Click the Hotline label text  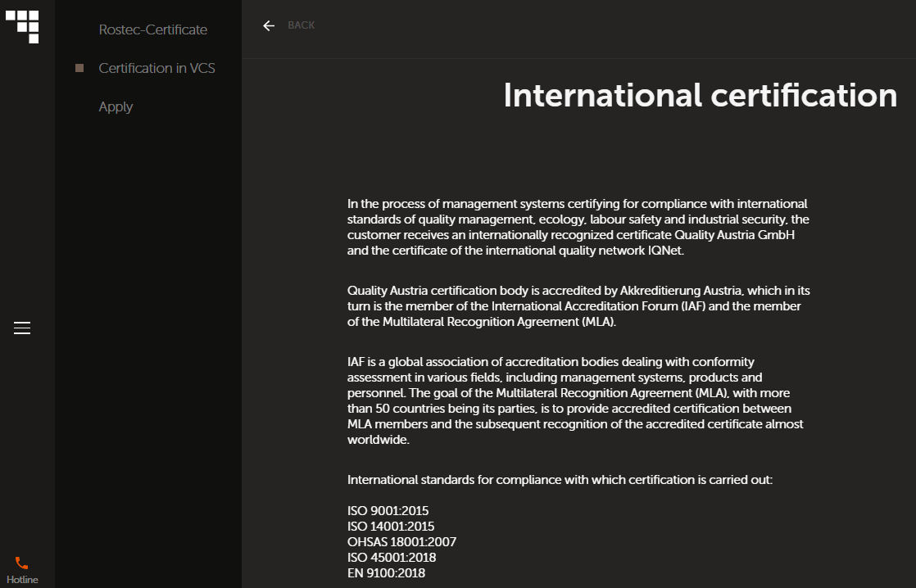coord(22,580)
